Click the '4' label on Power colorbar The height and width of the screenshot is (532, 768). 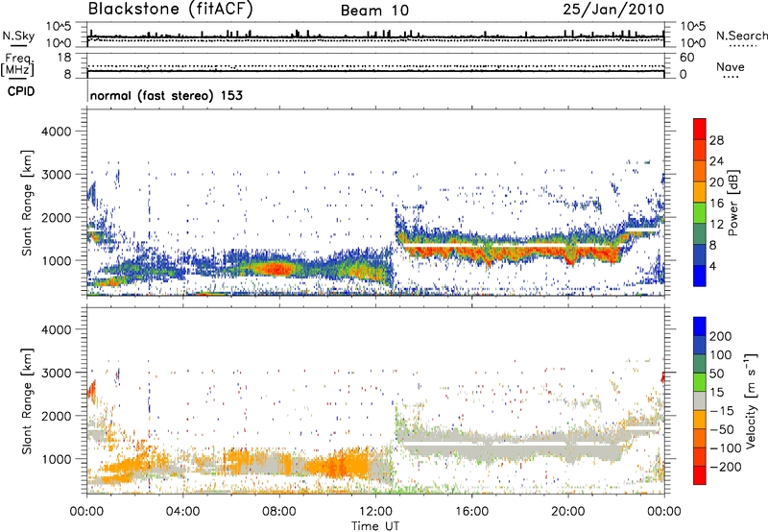pos(712,266)
